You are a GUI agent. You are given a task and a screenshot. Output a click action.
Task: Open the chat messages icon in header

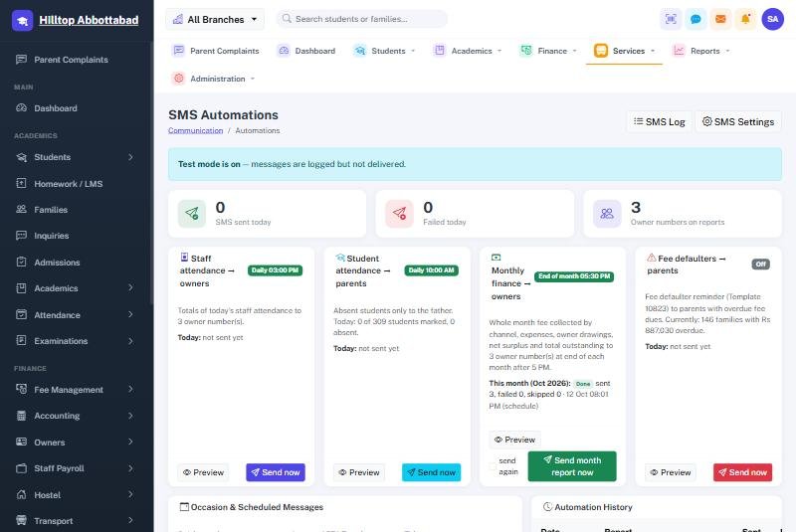(696, 19)
